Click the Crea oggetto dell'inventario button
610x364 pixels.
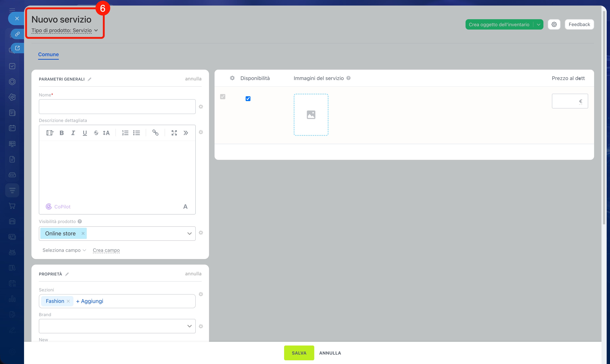(499, 24)
